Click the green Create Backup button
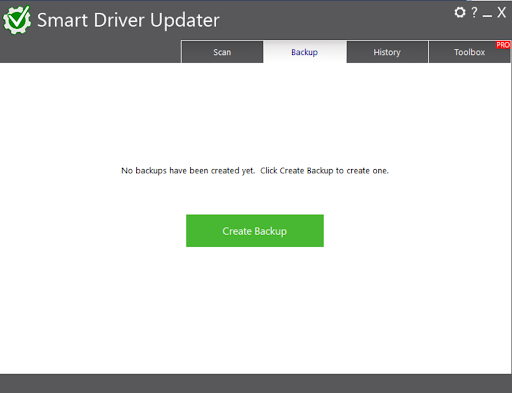Screen dimensions: 512x393 click(255, 231)
